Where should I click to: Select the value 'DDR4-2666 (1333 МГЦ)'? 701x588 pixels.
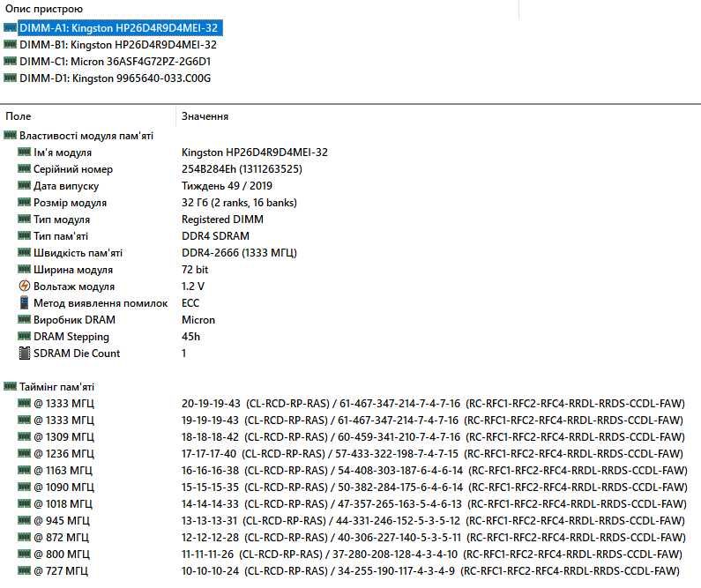tap(239, 253)
